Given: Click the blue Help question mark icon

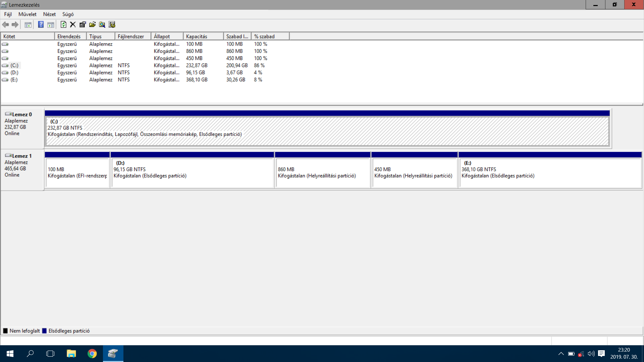Looking at the screenshot, I should click(x=41, y=24).
